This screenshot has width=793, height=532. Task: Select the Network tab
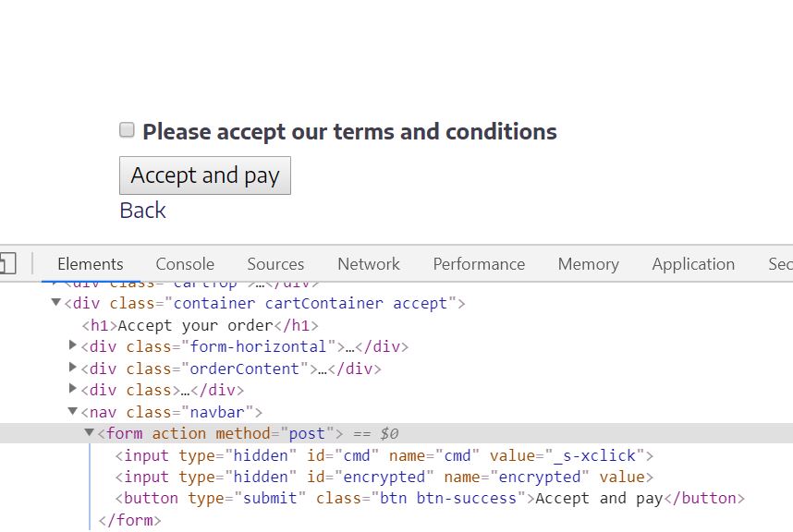coord(369,264)
